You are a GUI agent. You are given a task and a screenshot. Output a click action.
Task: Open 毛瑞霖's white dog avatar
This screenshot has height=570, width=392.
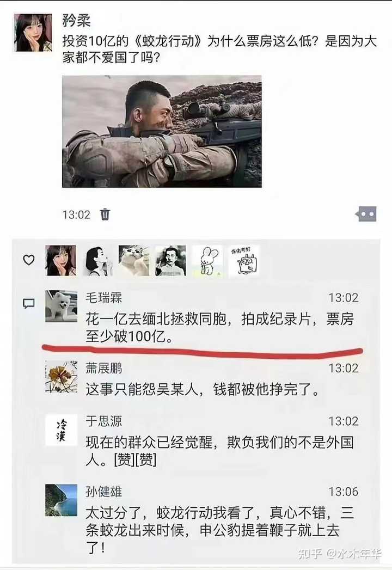click(x=61, y=306)
